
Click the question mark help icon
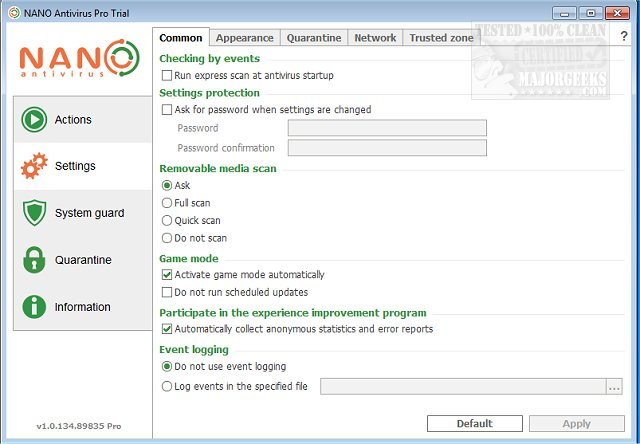(x=624, y=36)
